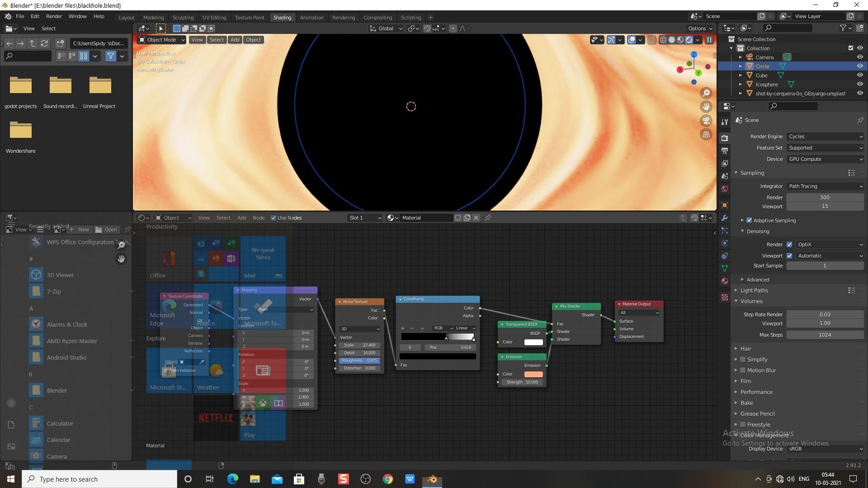Switch to the Sculpting workspace tab
Image resolution: width=868 pixels, height=488 pixels.
click(x=183, y=18)
